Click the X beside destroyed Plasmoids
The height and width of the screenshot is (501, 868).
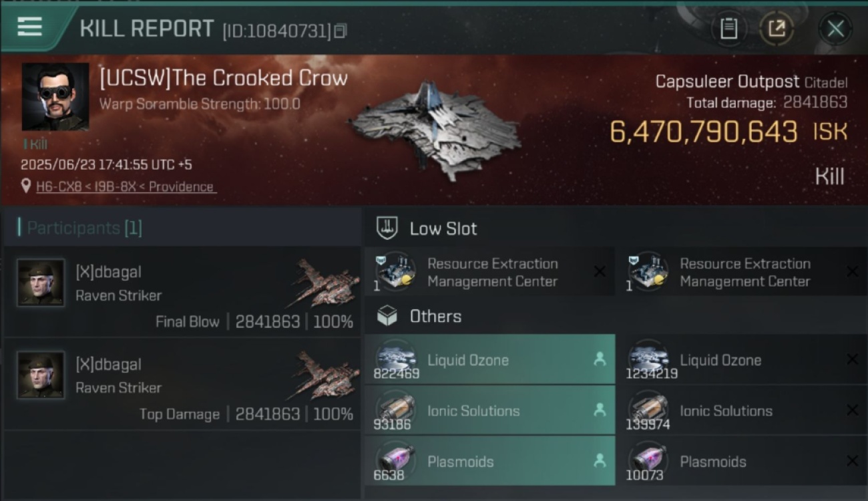(x=852, y=462)
